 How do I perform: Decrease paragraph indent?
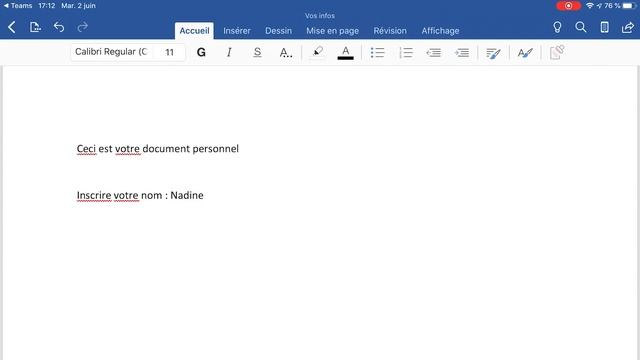point(433,52)
